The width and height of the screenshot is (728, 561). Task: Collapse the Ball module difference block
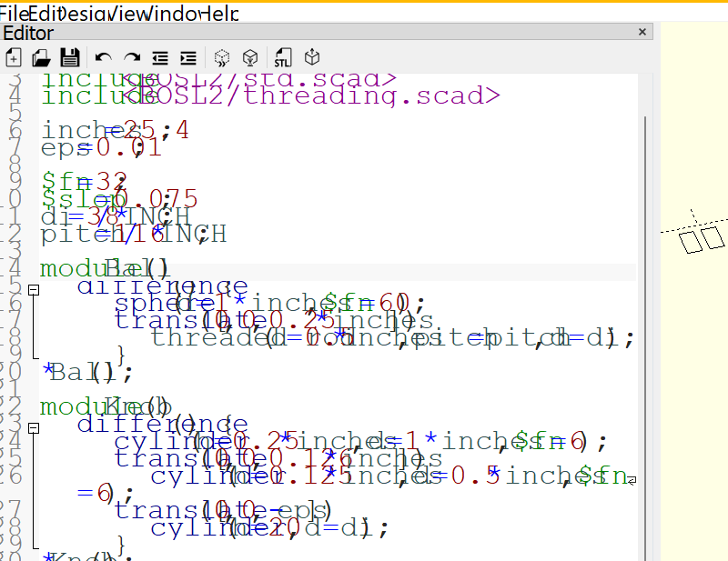click(x=34, y=290)
